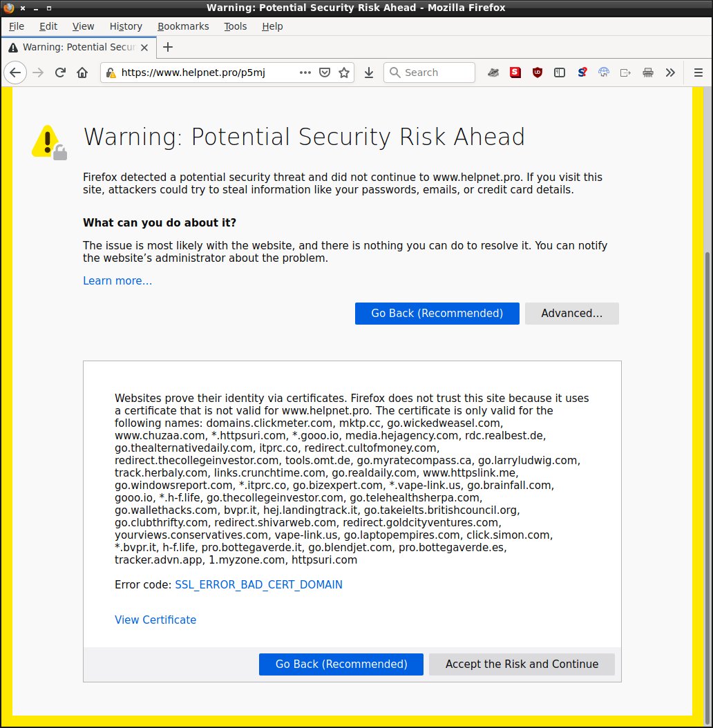Click the 'Error code:' label text
The image size is (713, 728).
[x=143, y=584]
